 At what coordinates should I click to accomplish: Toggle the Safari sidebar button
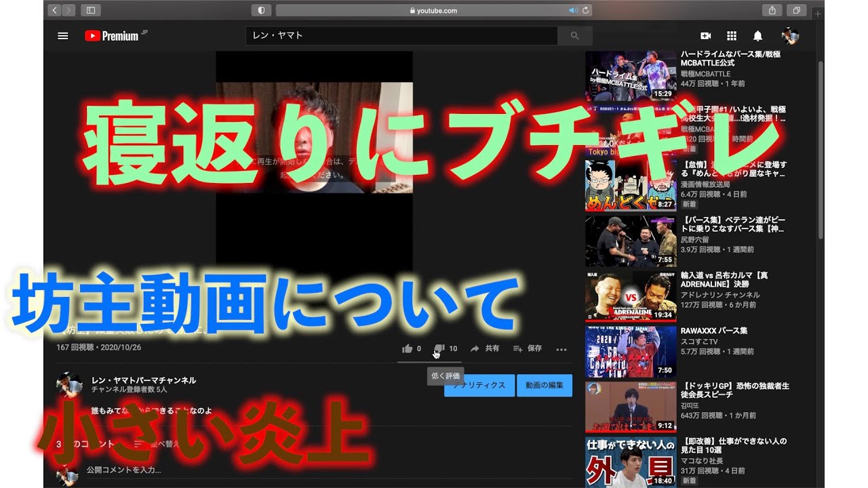[x=90, y=10]
